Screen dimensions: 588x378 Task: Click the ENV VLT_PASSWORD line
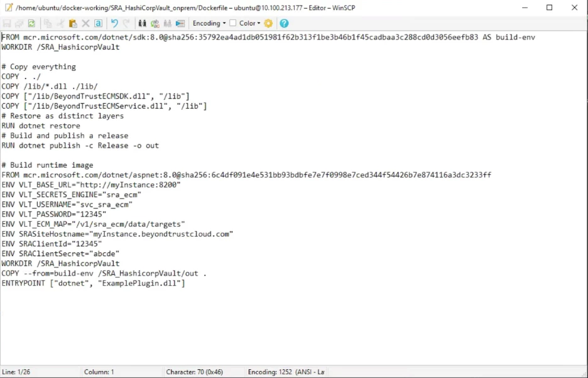[54, 214]
